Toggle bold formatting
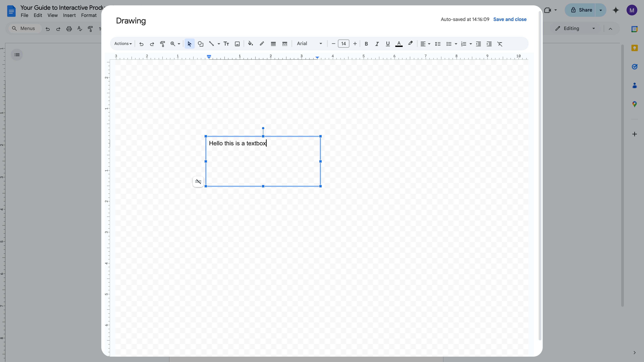 tap(366, 44)
